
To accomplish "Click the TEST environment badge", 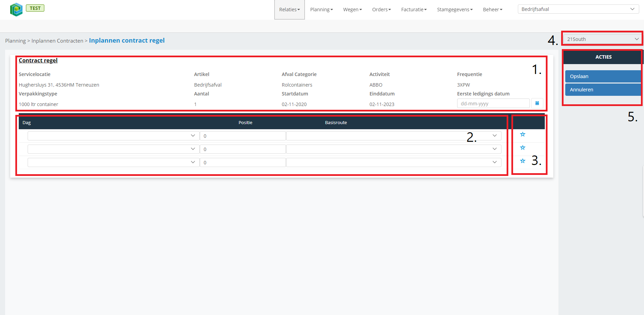I will (35, 8).
